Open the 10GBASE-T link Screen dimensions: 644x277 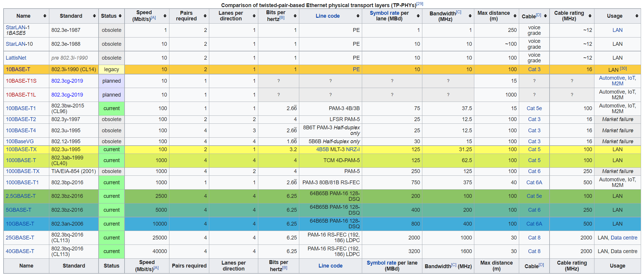(20, 224)
